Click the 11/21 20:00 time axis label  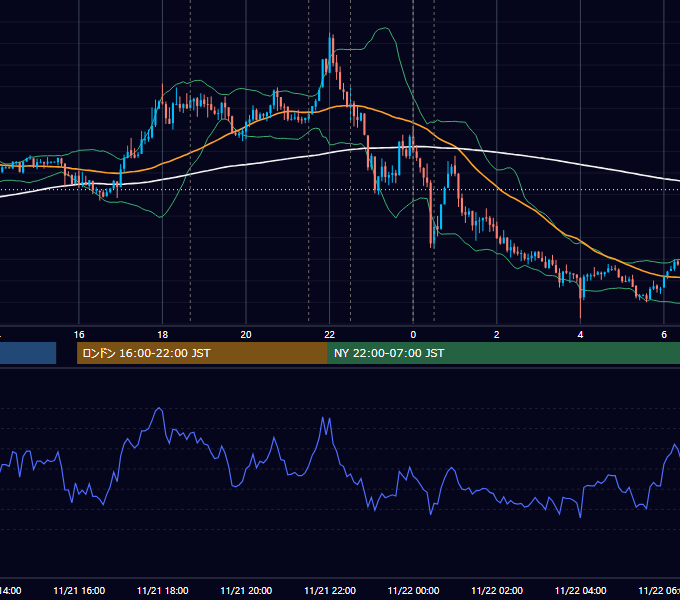point(246,591)
